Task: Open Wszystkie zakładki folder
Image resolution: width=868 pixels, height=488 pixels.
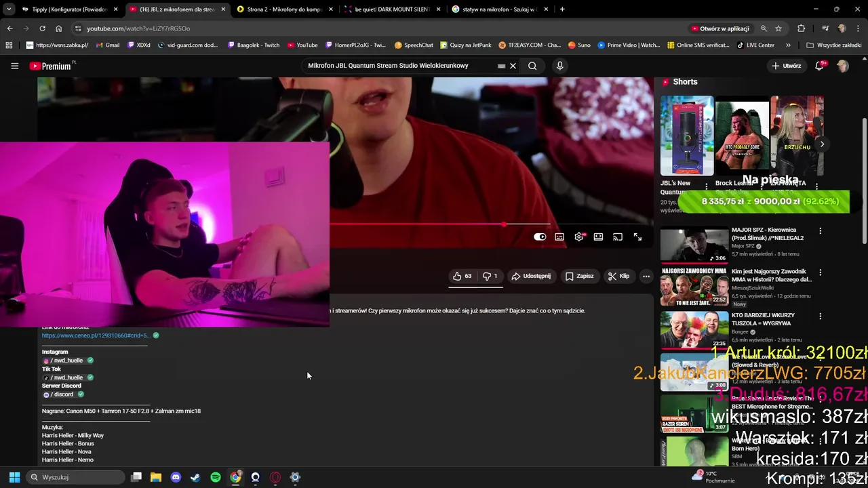Action: pyautogui.click(x=833, y=45)
